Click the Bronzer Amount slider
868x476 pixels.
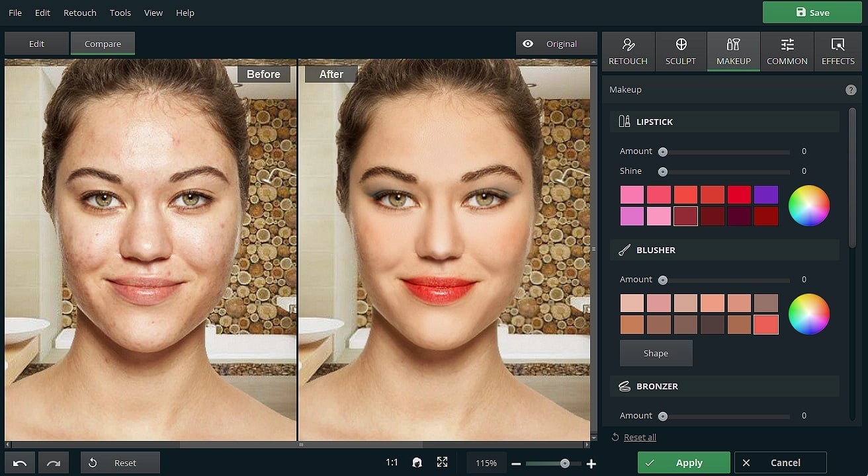(724, 416)
